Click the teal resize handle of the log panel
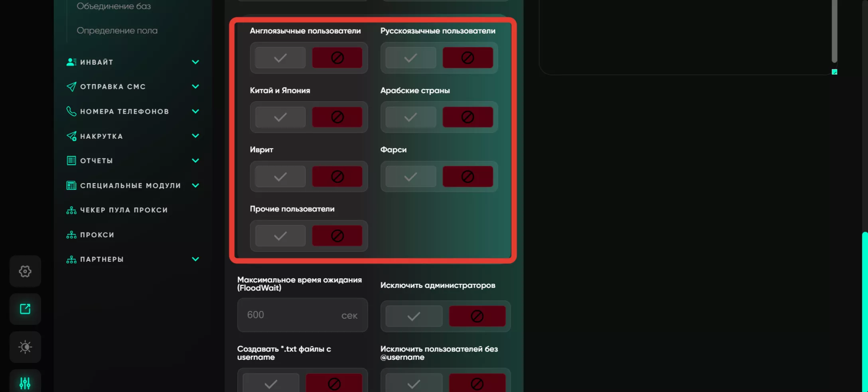This screenshot has width=868, height=392. point(834,72)
